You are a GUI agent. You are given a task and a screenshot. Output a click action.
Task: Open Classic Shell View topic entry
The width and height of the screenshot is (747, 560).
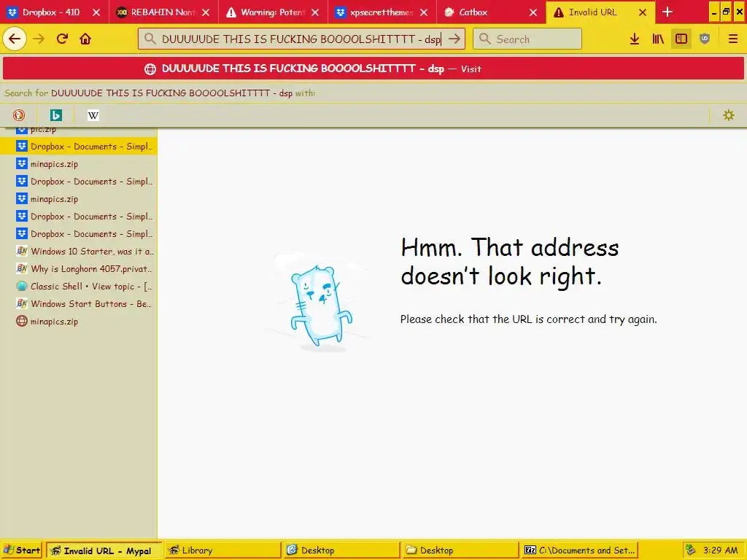pos(79,286)
